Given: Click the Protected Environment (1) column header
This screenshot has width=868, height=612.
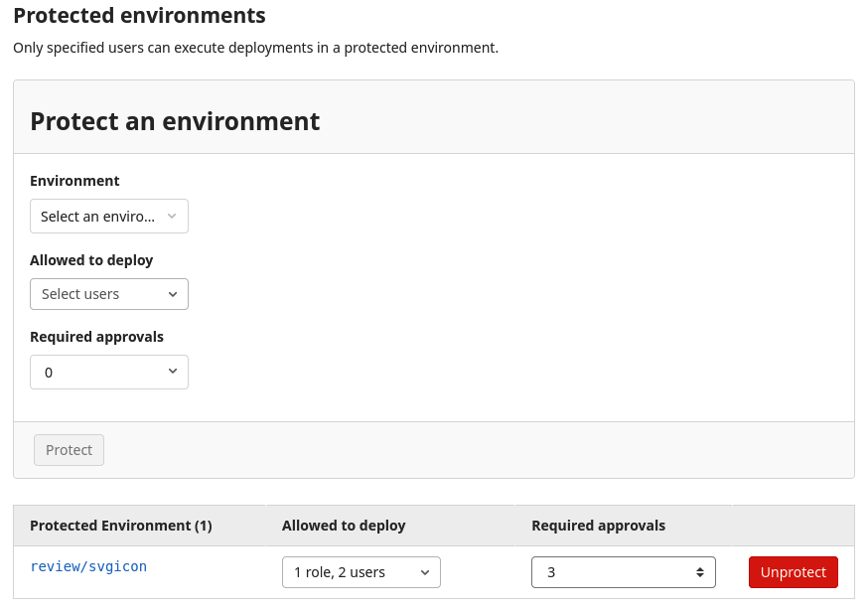Looking at the screenshot, I should pos(120,525).
